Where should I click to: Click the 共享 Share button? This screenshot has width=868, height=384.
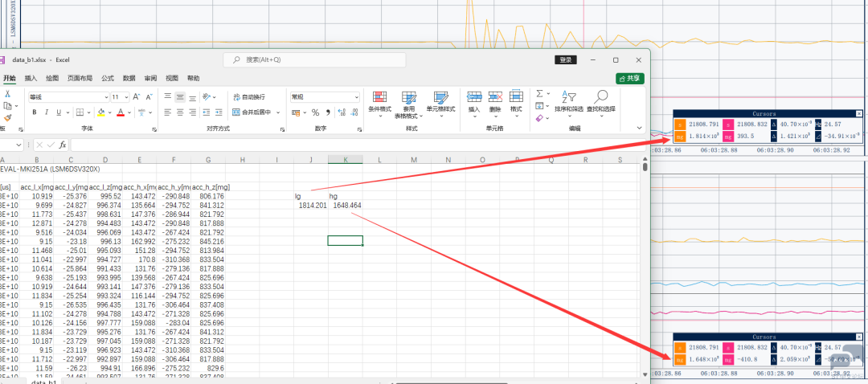630,79
